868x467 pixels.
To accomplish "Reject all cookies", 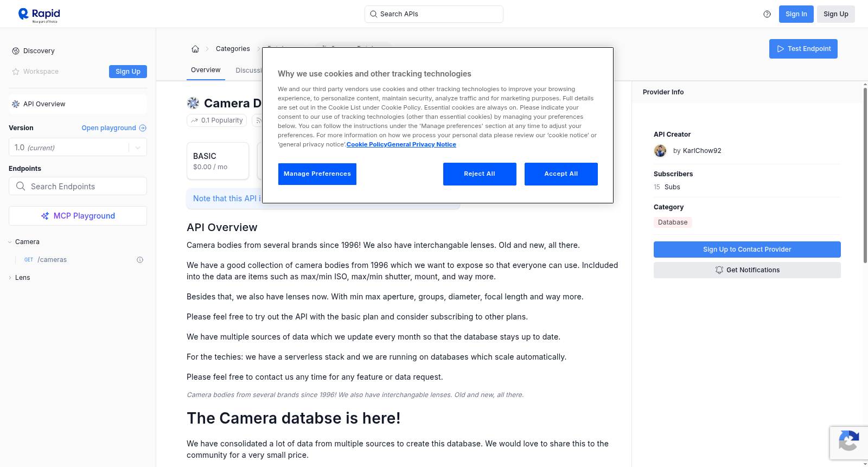I will (480, 174).
